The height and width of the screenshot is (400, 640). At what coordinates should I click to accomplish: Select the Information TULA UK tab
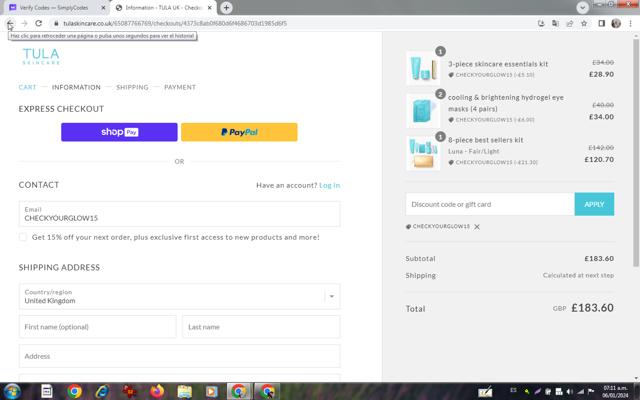(x=163, y=8)
